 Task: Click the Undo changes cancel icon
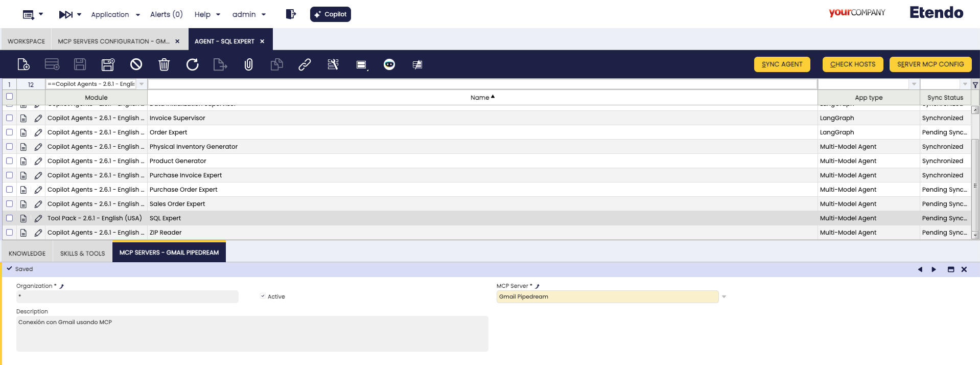136,64
